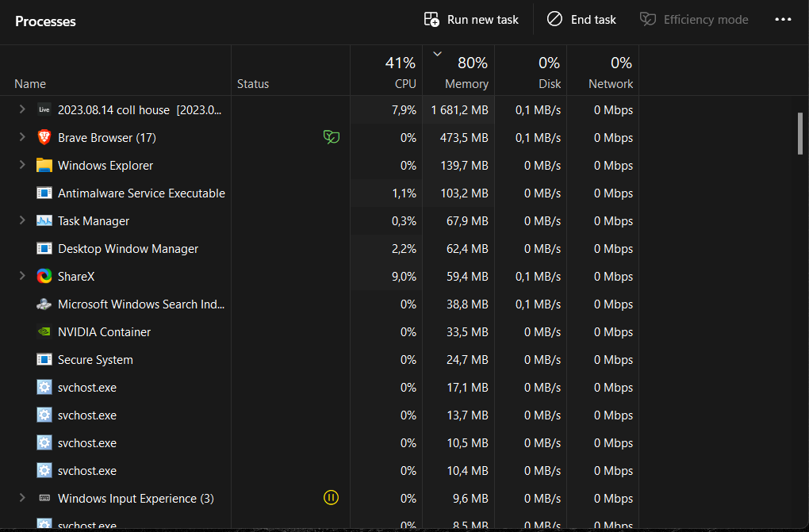Click the yellow suspended icon on Windows Input Experience

pyautogui.click(x=331, y=497)
